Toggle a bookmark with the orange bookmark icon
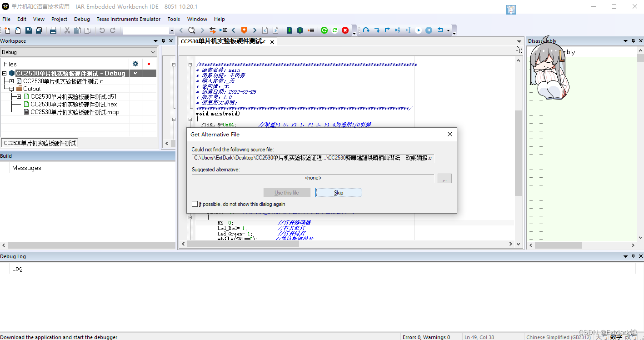Screen dimensions: 644x340 point(244,30)
